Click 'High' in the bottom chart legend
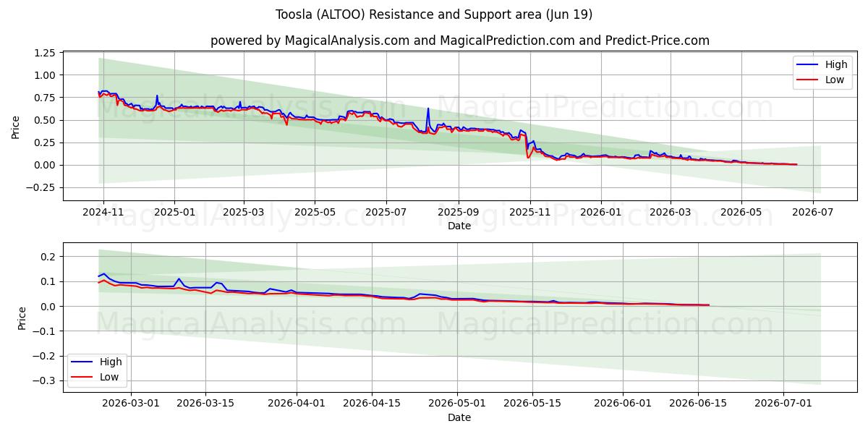 click(111, 362)
